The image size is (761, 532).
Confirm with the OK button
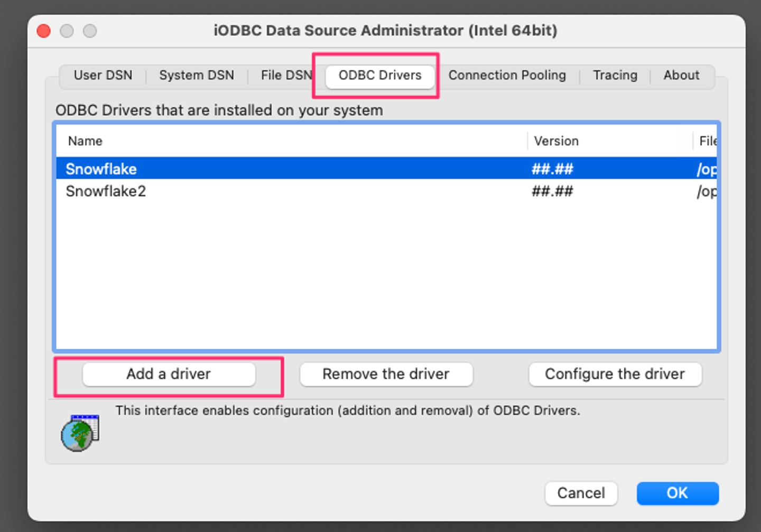[x=677, y=493]
